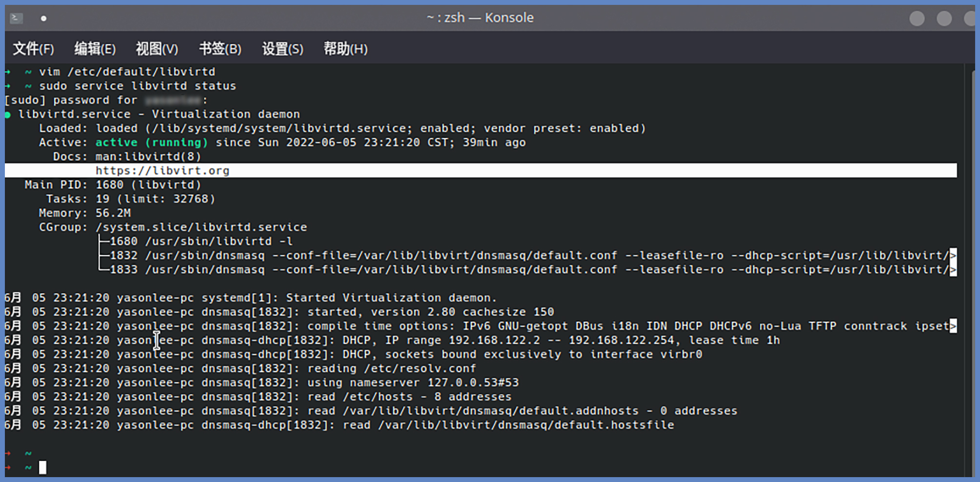Open the 帮助(H) help menu

pyautogui.click(x=345, y=49)
